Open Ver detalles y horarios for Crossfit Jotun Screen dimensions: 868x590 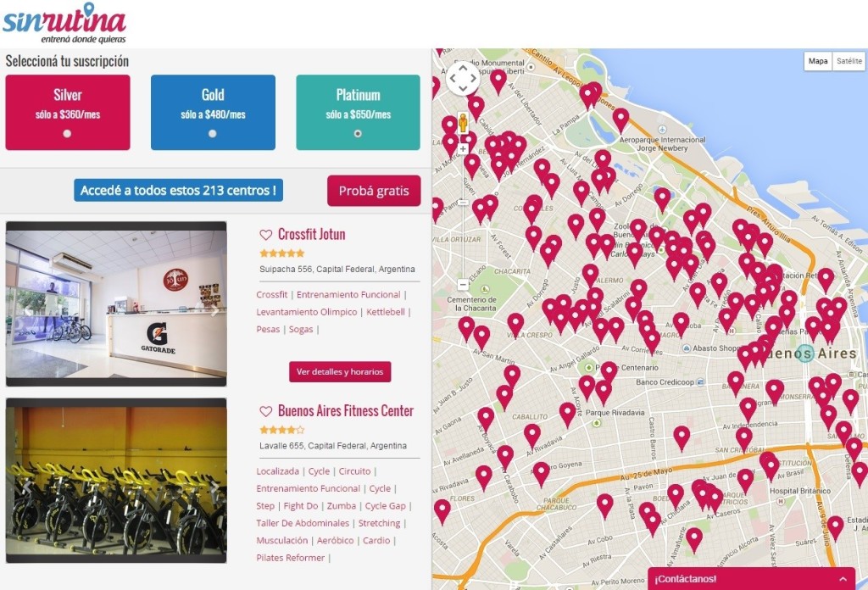coord(340,372)
